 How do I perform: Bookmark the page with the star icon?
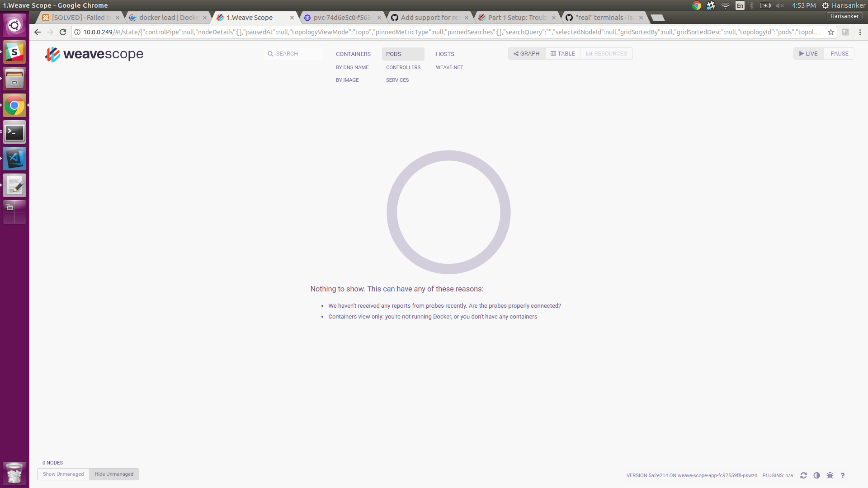coord(831,32)
